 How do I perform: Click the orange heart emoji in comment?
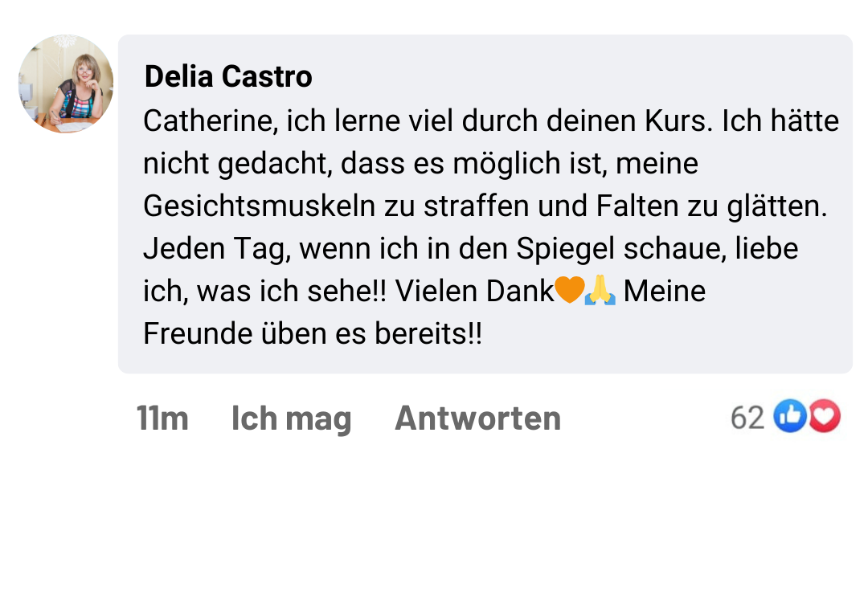(569, 291)
